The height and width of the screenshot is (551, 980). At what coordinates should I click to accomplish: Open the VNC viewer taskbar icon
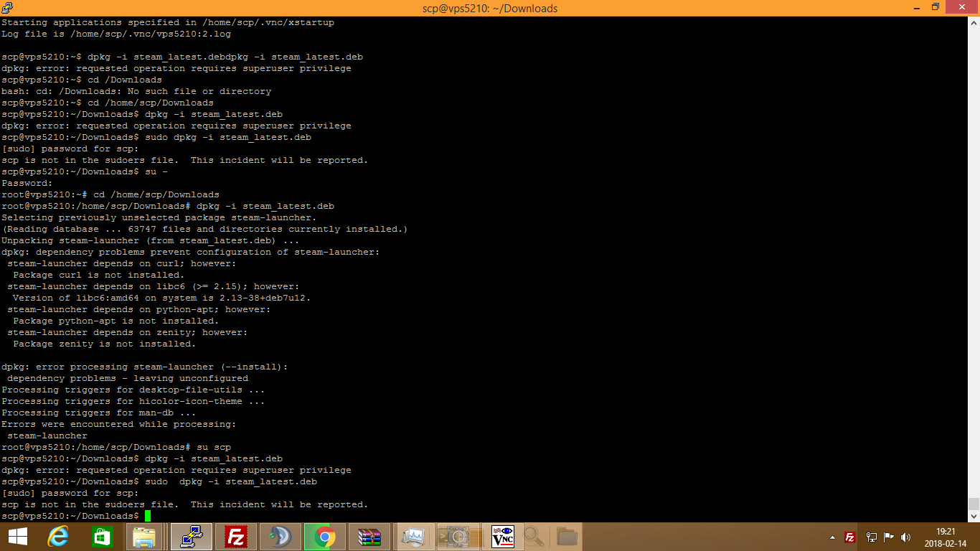click(x=502, y=537)
